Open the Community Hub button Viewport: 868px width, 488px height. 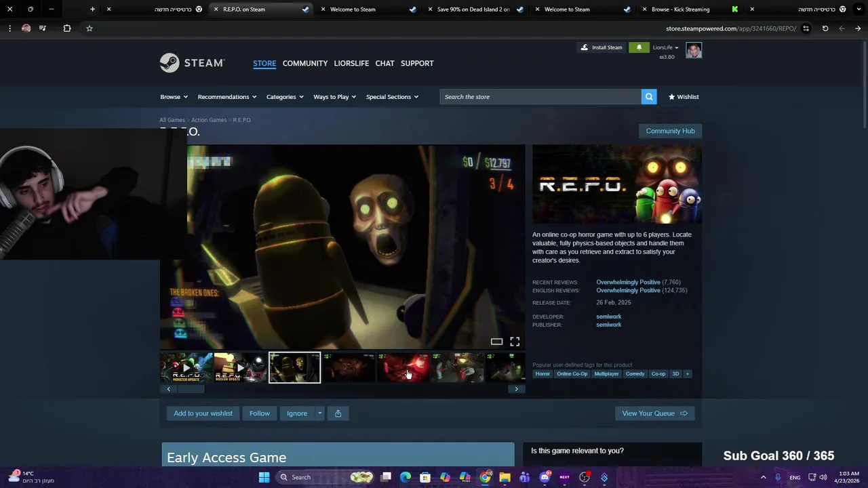[x=670, y=131]
